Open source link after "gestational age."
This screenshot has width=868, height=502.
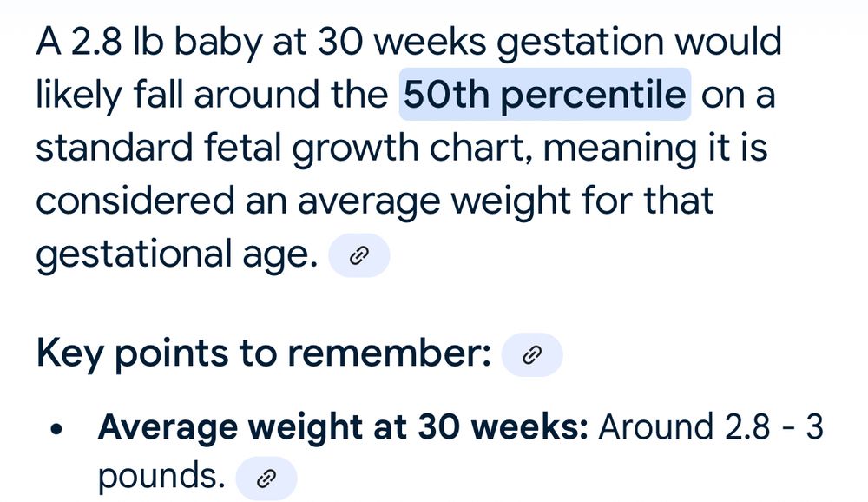pos(359,256)
